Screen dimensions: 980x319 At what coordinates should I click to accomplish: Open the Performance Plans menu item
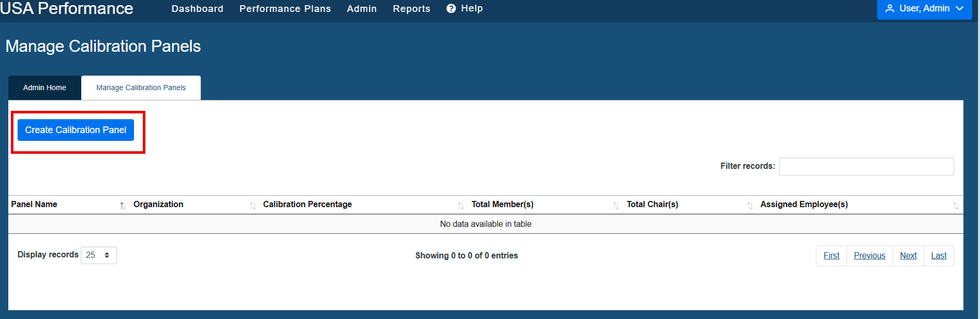[x=285, y=9]
